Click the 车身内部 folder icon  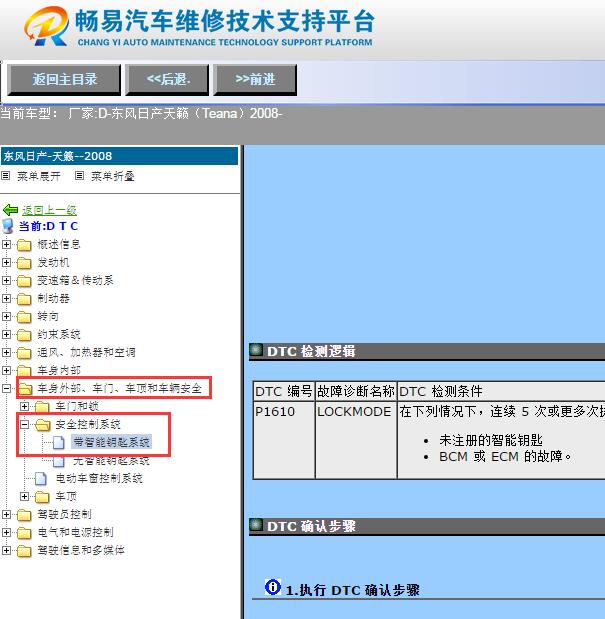[24, 371]
